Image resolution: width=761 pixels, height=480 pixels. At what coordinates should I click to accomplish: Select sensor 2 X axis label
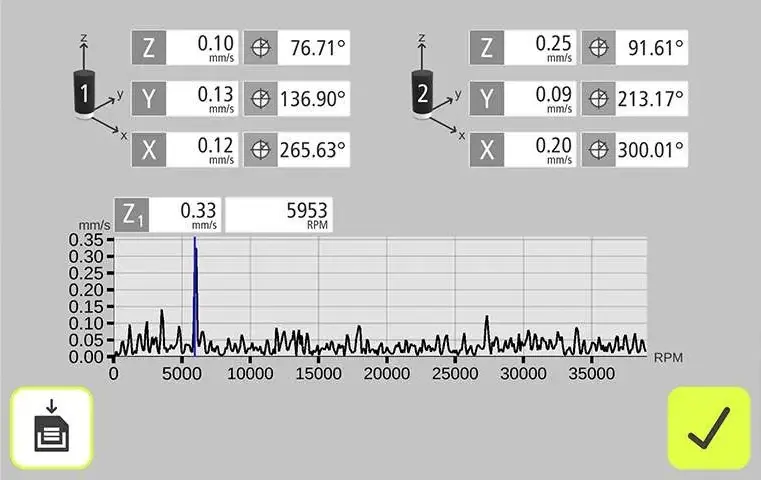pyautogui.click(x=486, y=149)
